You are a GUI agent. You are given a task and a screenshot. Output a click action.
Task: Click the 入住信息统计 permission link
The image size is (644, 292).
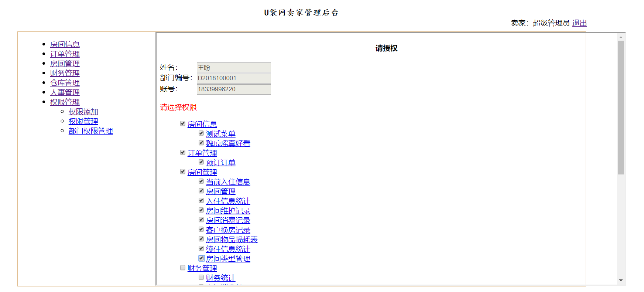coord(228,201)
